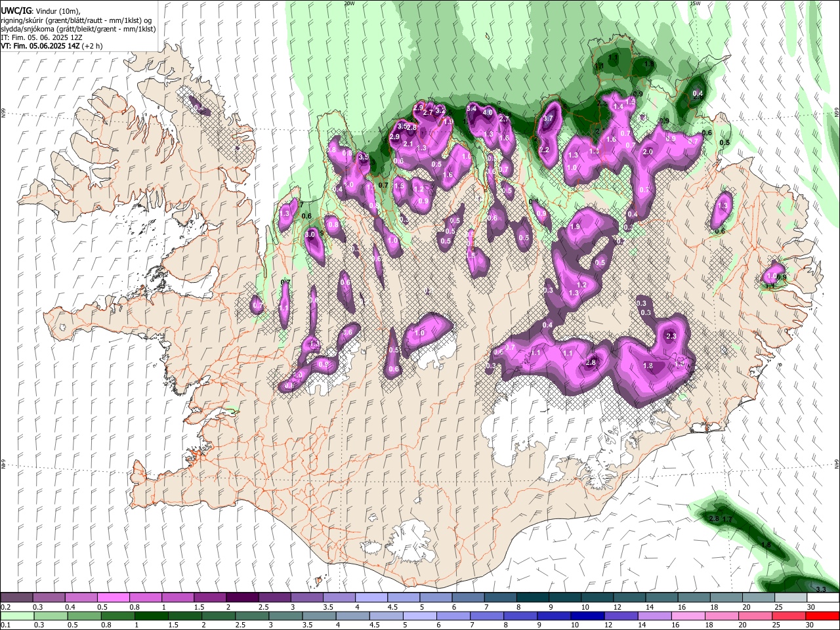840x630 pixels.
Task: Click the light pink 16 rain-scale swatch
Action: point(688,616)
